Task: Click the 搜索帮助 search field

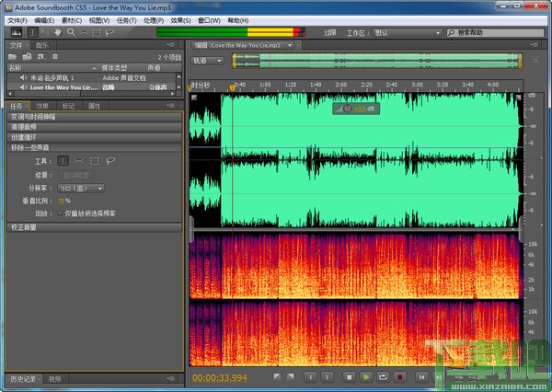Action: 494,32
